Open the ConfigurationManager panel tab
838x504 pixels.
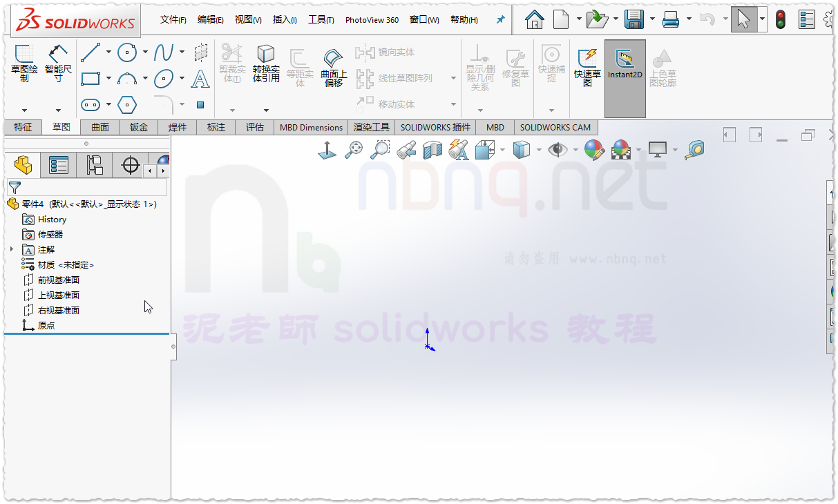95,165
